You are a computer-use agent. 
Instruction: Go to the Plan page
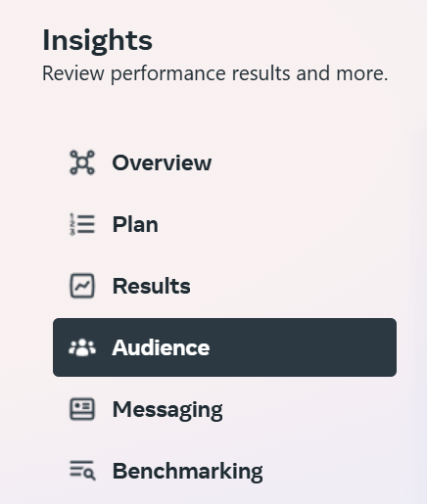point(135,224)
